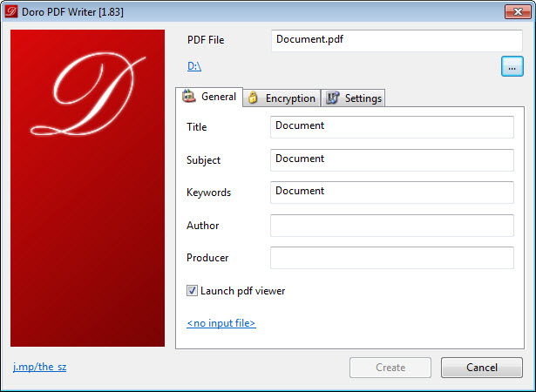Toggle the Launch pdf viewer checkbox
This screenshot has width=536, height=392.
coord(192,291)
